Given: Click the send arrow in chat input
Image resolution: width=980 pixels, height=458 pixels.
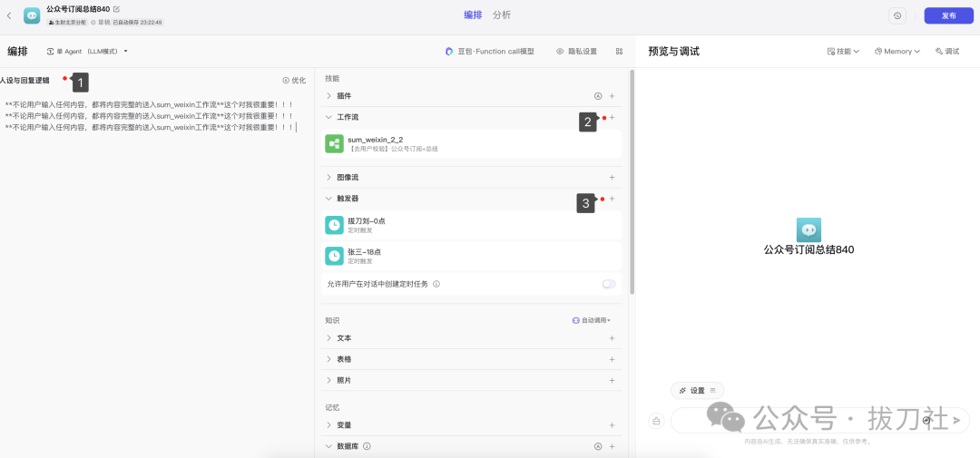Looking at the screenshot, I should [x=955, y=421].
